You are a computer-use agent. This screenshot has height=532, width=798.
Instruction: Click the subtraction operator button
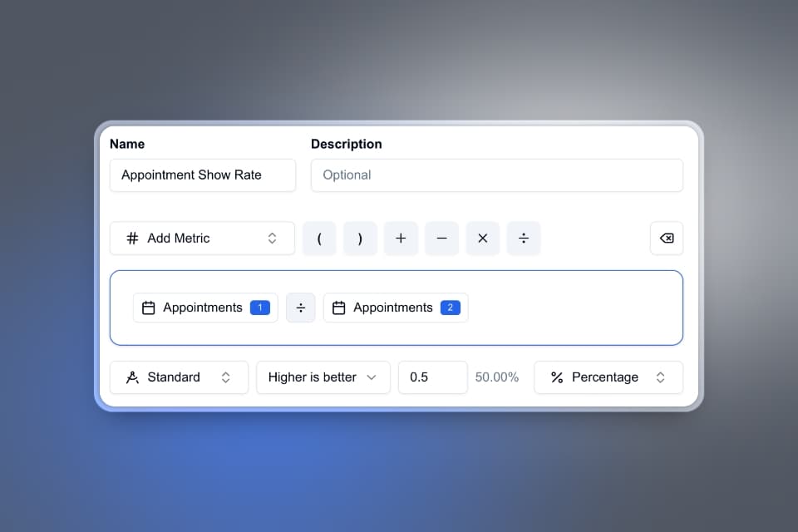point(441,238)
